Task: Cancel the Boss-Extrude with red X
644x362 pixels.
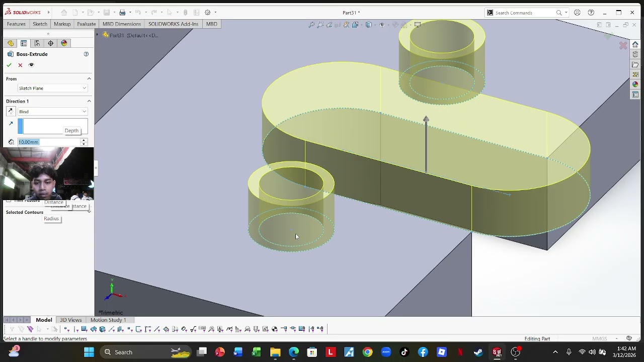Action: pos(20,65)
